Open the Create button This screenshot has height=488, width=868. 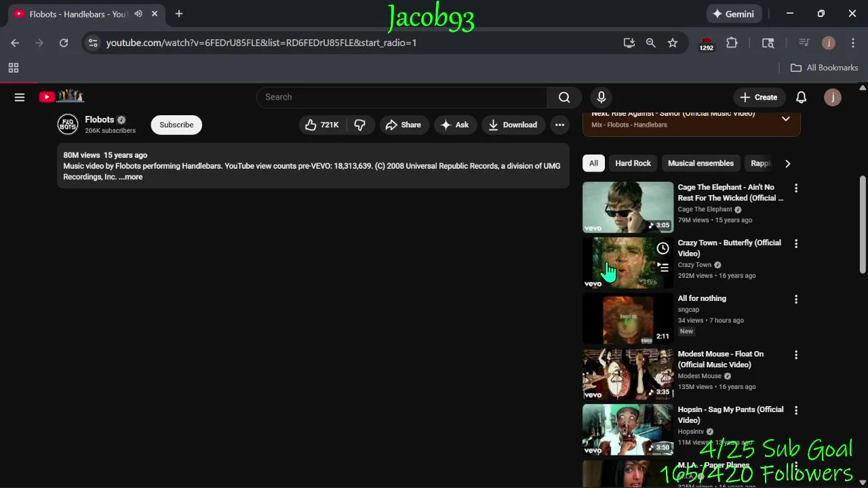tap(759, 97)
